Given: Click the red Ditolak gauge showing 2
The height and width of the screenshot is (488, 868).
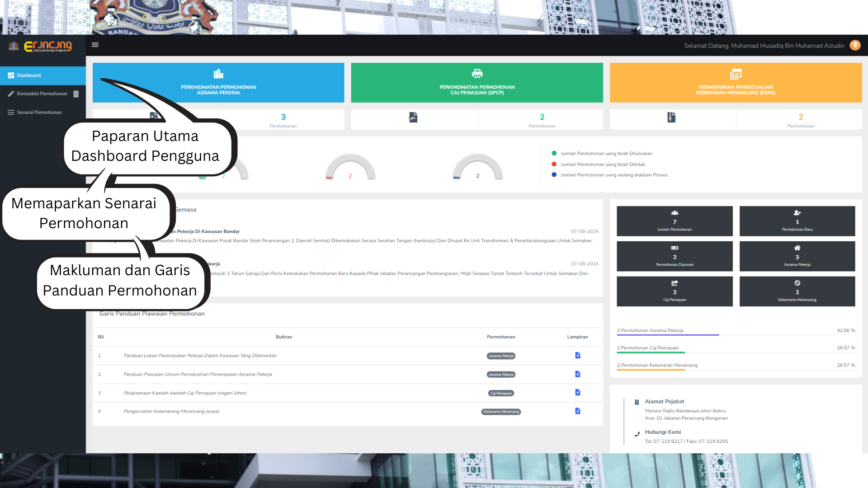Looking at the screenshot, I should pyautogui.click(x=350, y=168).
